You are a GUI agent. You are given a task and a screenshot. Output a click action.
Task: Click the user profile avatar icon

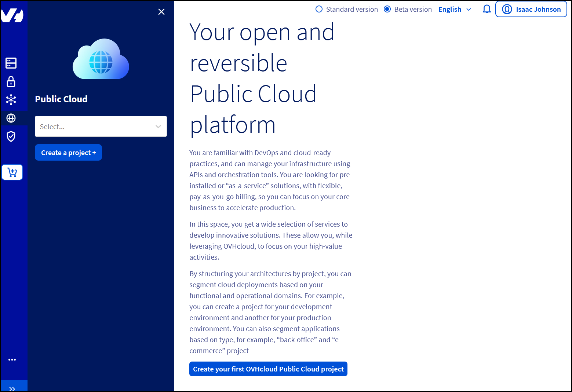coord(507,9)
